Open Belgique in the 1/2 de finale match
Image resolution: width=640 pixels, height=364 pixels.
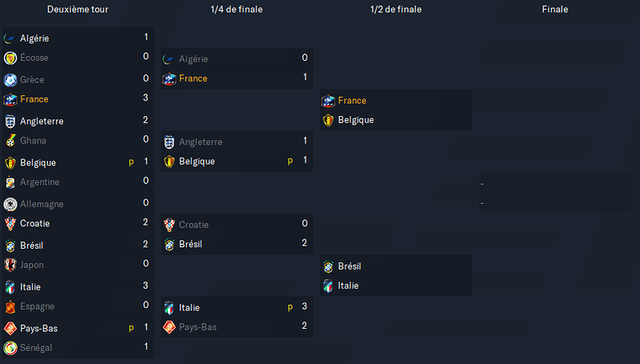pos(356,120)
